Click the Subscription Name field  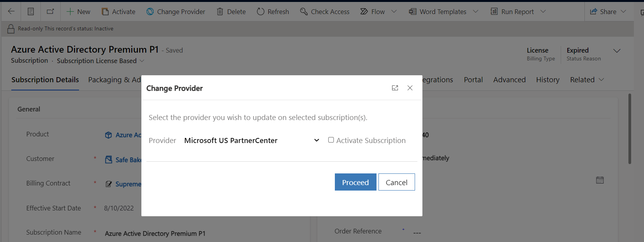point(155,233)
